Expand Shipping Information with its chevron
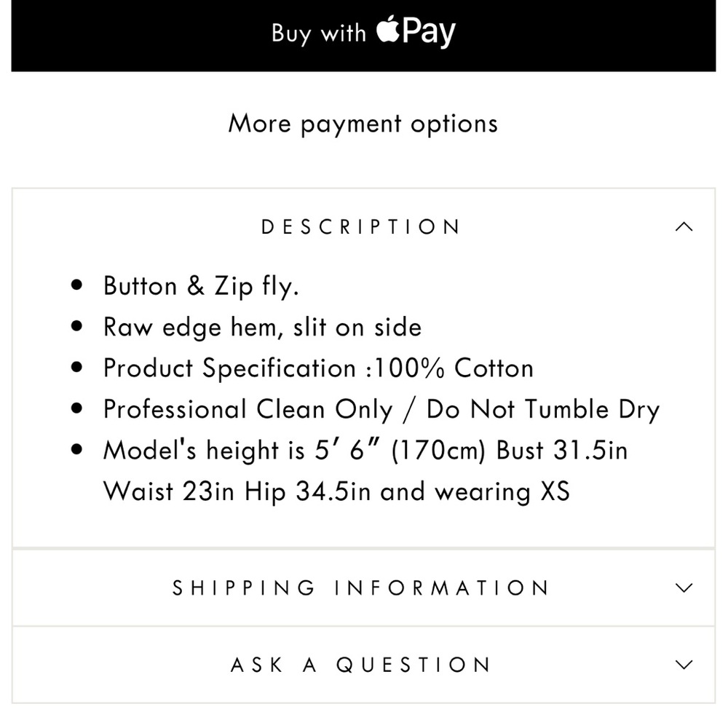The width and height of the screenshot is (728, 728). click(x=684, y=587)
